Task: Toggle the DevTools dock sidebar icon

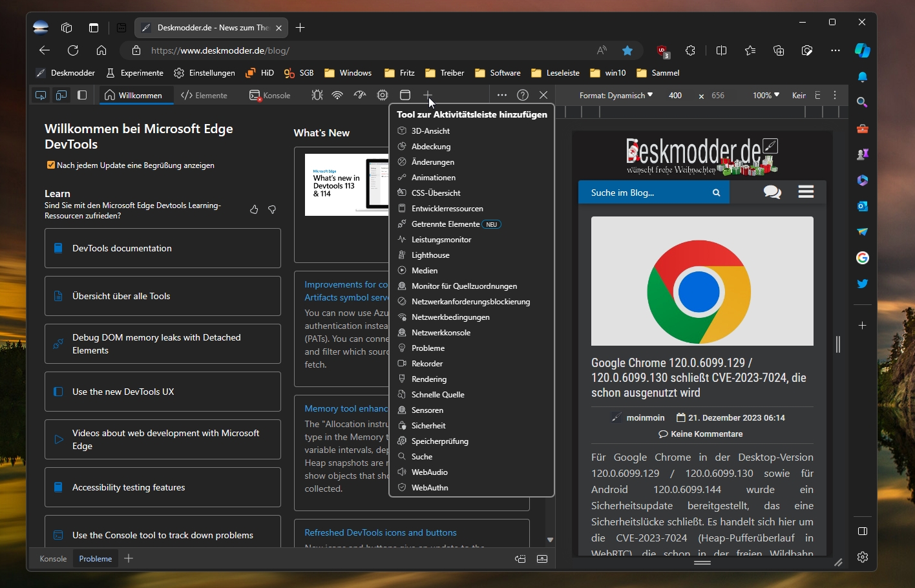Action: [x=82, y=95]
